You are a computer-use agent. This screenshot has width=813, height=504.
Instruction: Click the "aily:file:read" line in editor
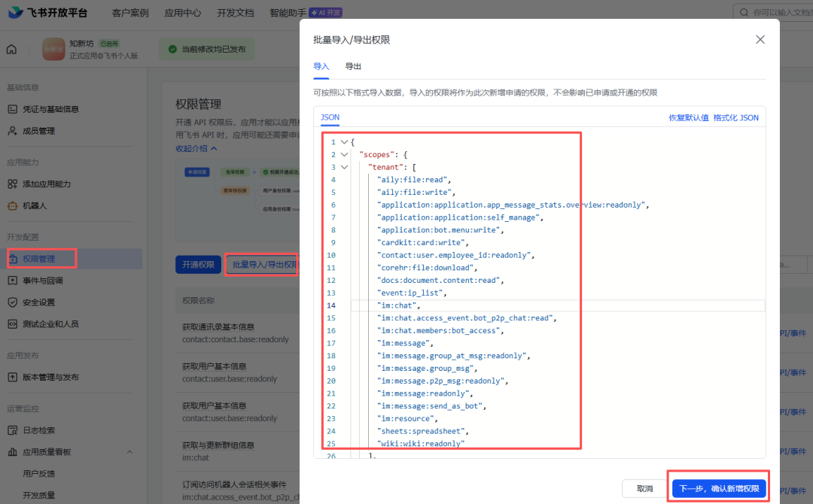pyautogui.click(x=414, y=180)
